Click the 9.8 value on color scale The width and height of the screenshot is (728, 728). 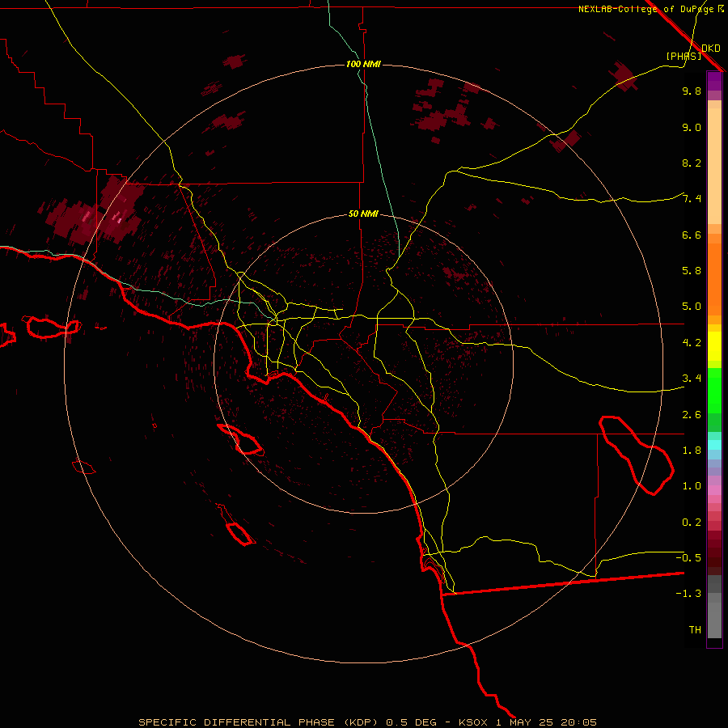pos(692,91)
